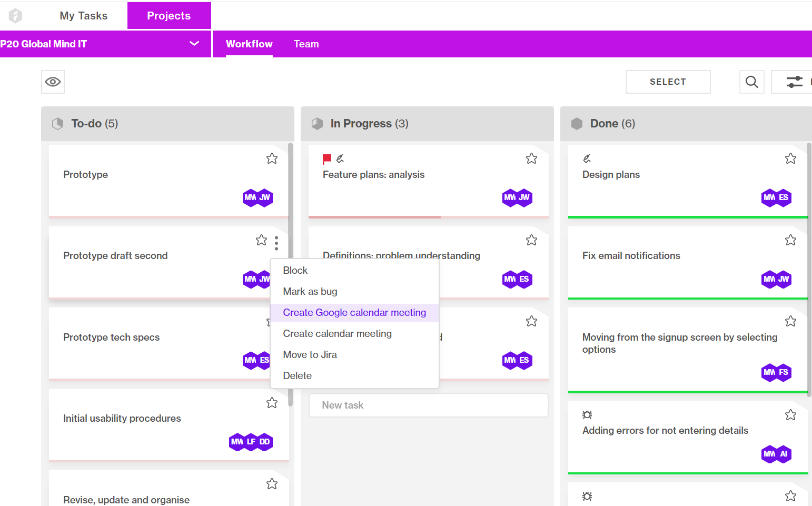Choose Move to Jira
The width and height of the screenshot is (812, 506).
click(354, 354)
